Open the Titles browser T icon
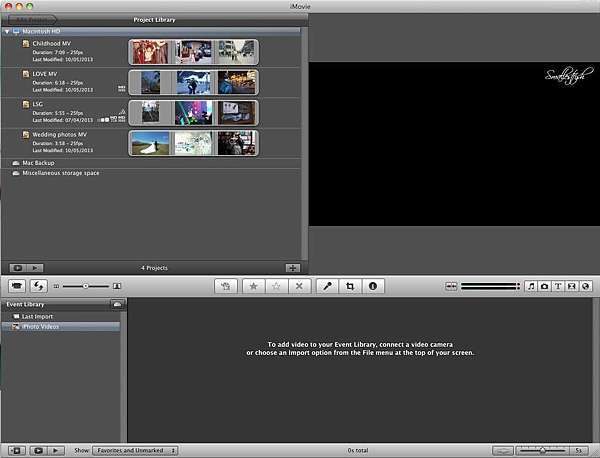Screen dimensions: 600x458 558,286
